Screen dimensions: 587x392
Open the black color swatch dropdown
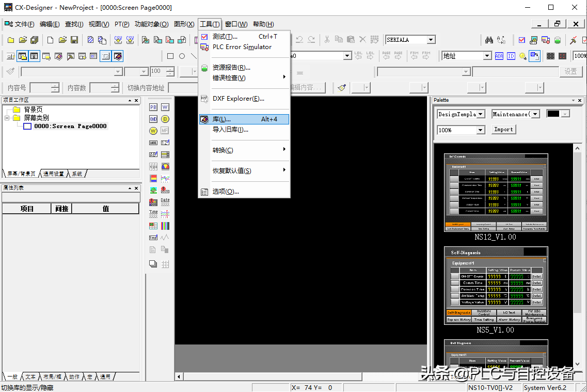point(565,114)
